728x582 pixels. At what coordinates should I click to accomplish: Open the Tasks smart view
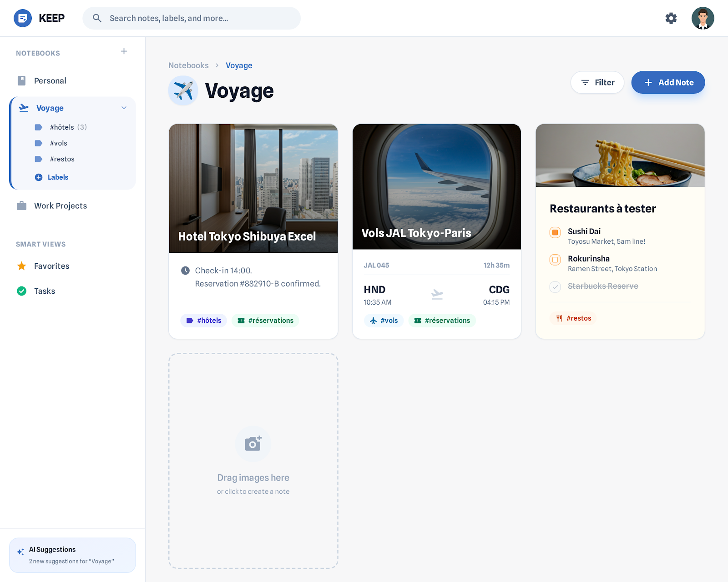coord(44,291)
